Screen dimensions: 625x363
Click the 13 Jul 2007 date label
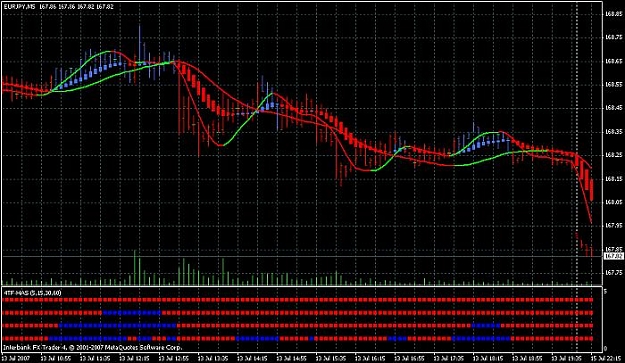click(x=16, y=358)
